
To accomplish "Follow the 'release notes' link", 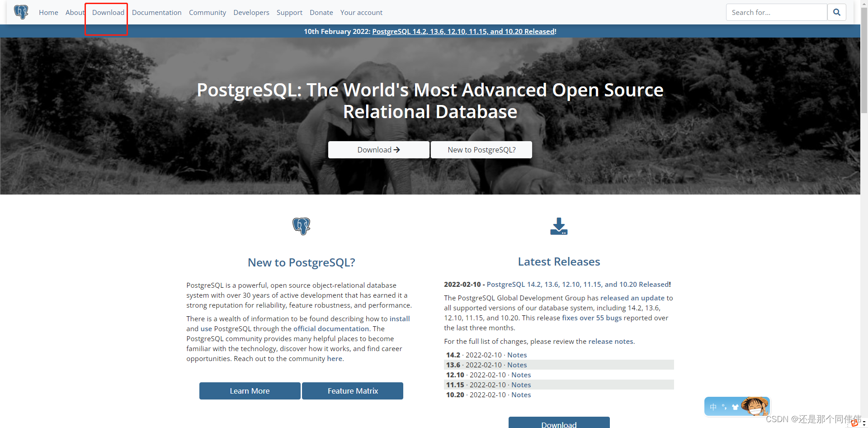I will click(x=611, y=341).
